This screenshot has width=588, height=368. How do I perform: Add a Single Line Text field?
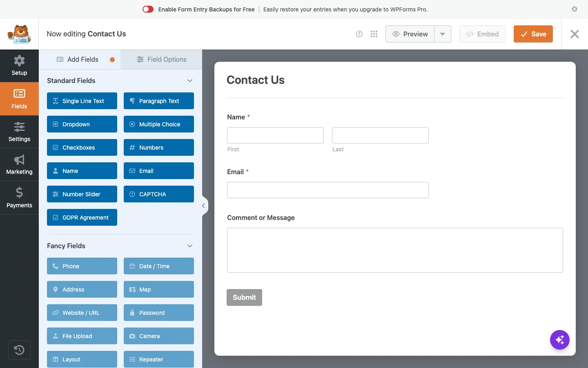[82, 101]
